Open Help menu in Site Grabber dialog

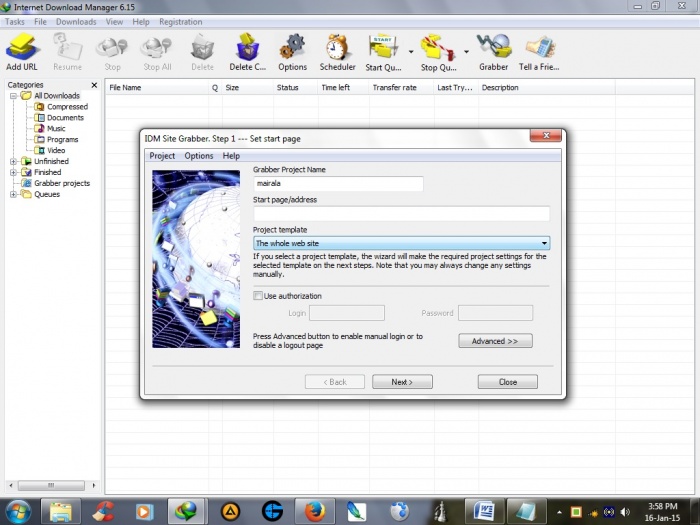point(231,156)
